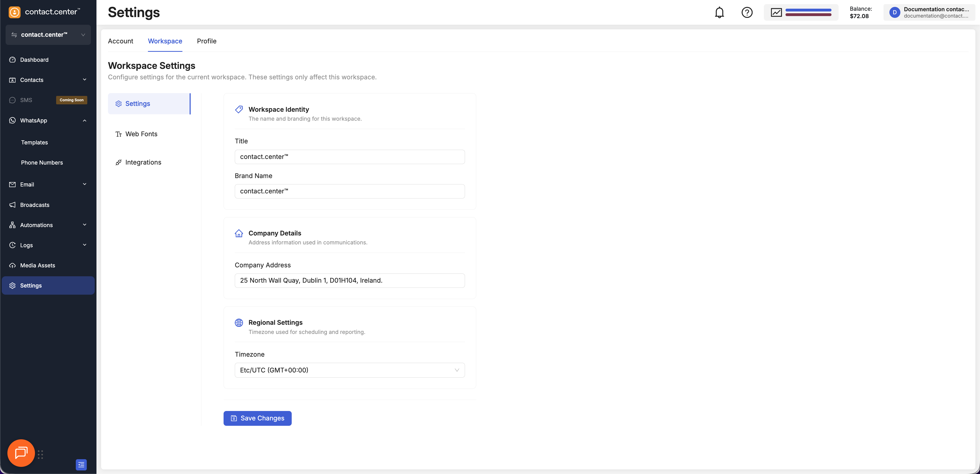Click the Company Address input field
This screenshot has width=980, height=474.
tap(349, 280)
